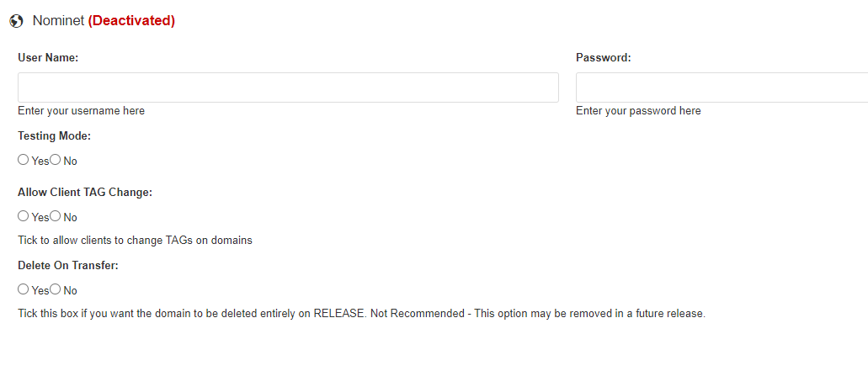Click the 'Enter your password here' hint
The height and width of the screenshot is (371, 868).
coord(638,110)
